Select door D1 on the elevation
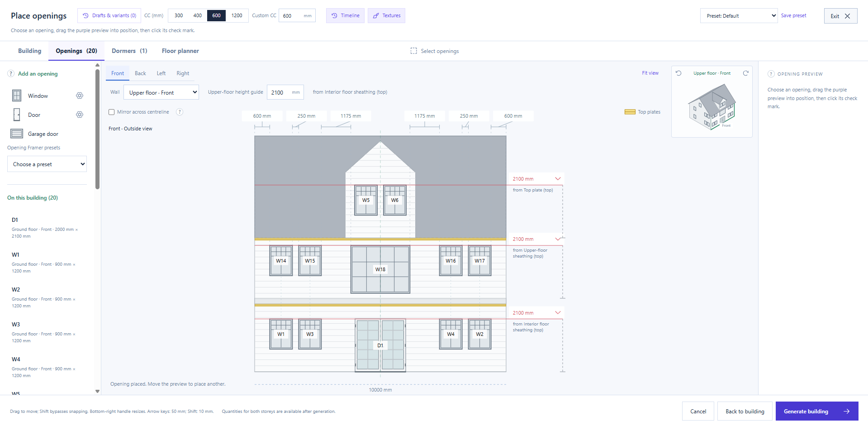 380,345
